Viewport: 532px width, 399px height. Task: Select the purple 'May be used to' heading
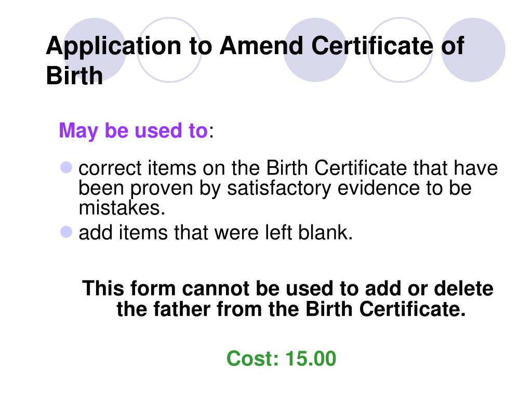pos(133,130)
